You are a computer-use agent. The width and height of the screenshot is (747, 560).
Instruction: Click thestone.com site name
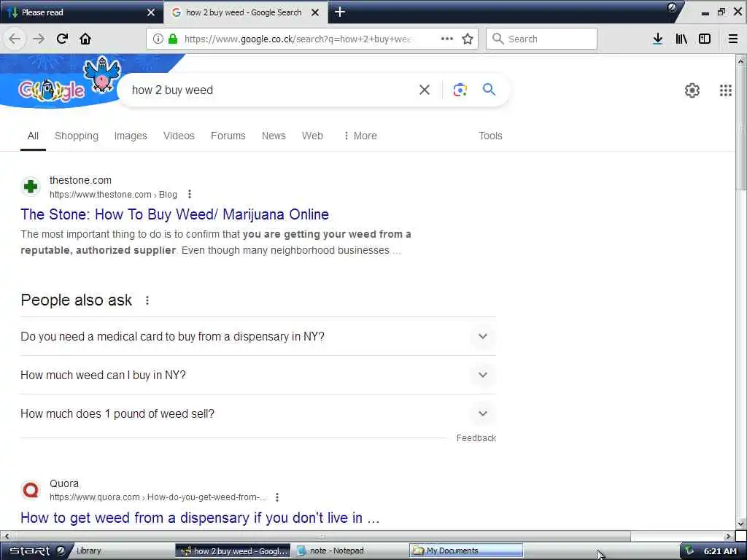click(80, 180)
